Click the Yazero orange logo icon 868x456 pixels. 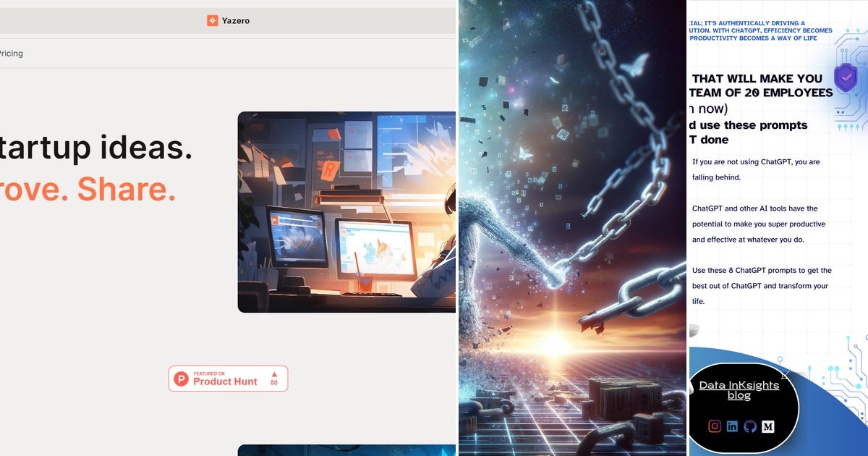[x=212, y=21]
